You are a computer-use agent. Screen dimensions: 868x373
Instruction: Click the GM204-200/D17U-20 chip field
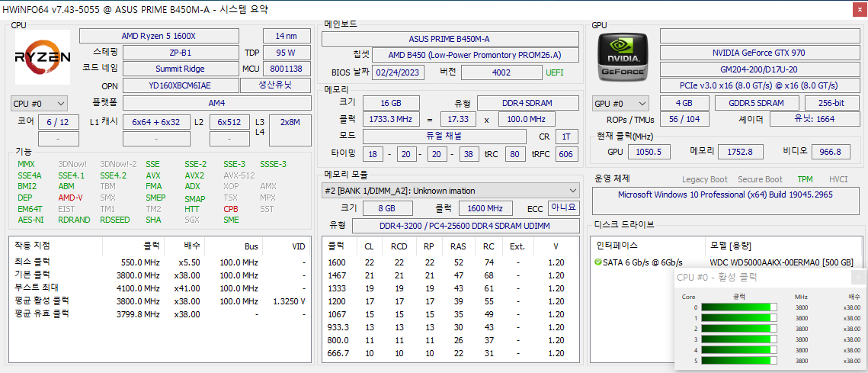(758, 69)
